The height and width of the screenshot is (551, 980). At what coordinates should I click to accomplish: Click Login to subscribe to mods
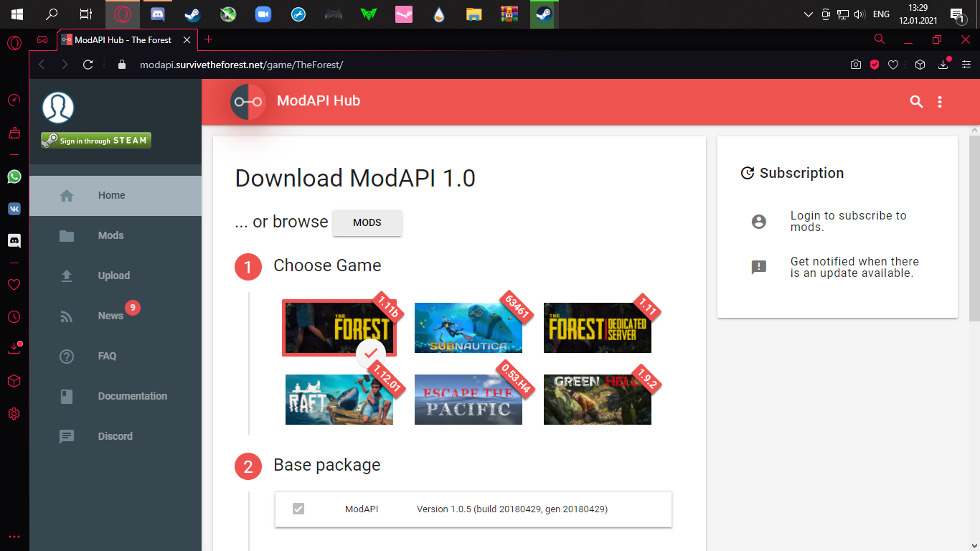[849, 221]
